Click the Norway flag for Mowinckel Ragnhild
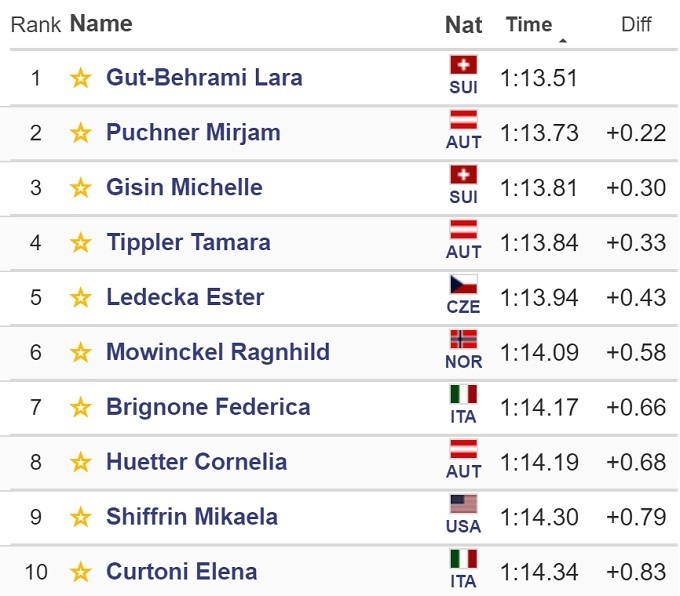Image resolution: width=680 pixels, height=596 pixels. pyautogui.click(x=463, y=340)
